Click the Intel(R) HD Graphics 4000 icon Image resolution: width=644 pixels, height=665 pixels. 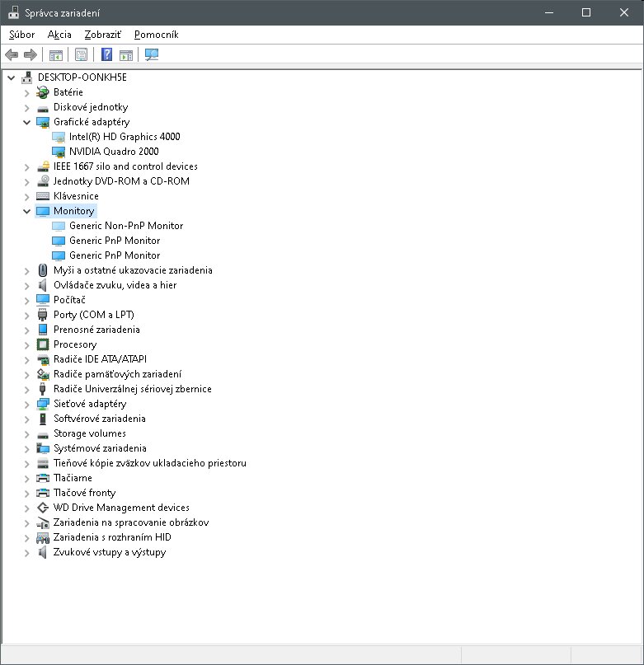click(59, 137)
